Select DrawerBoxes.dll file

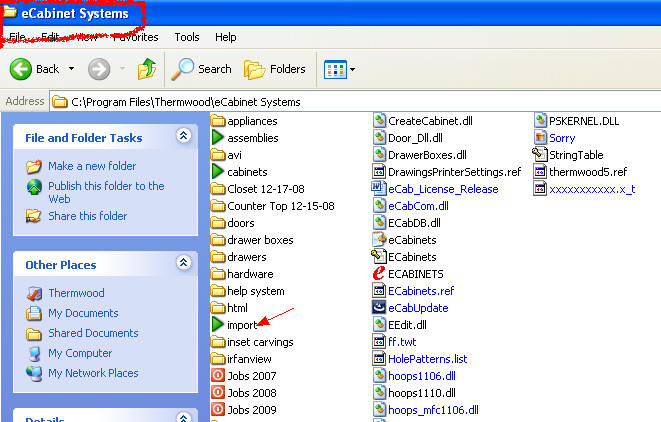point(420,155)
